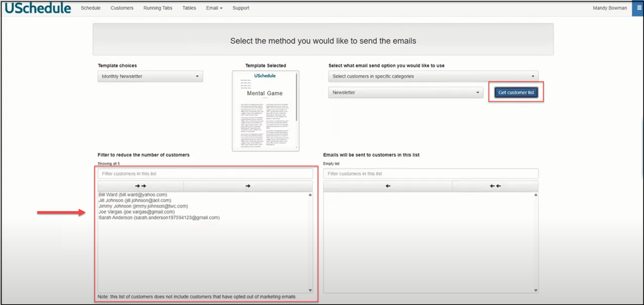The width and height of the screenshot is (644, 305).
Task: Open the blue hamburger menu icon
Action: 639,8
